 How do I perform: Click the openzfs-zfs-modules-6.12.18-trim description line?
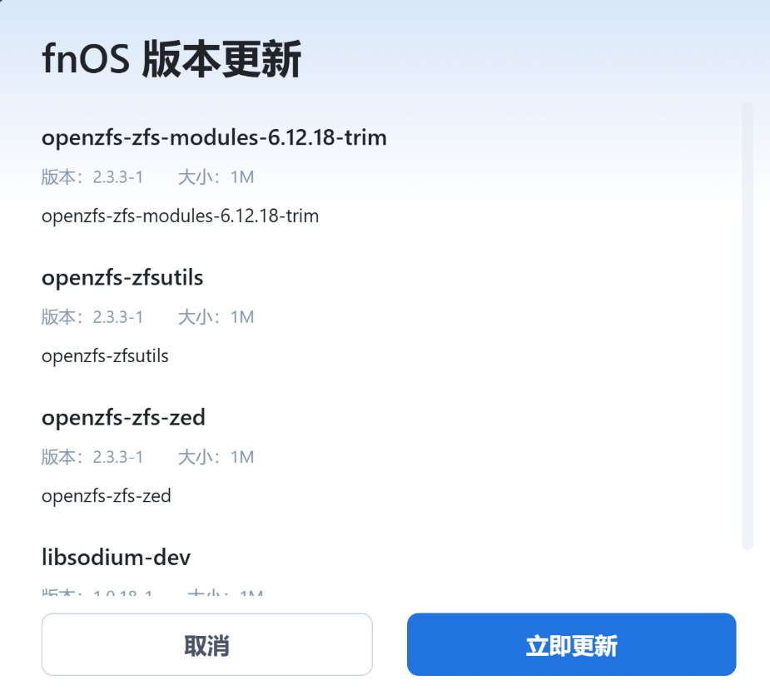click(x=180, y=216)
